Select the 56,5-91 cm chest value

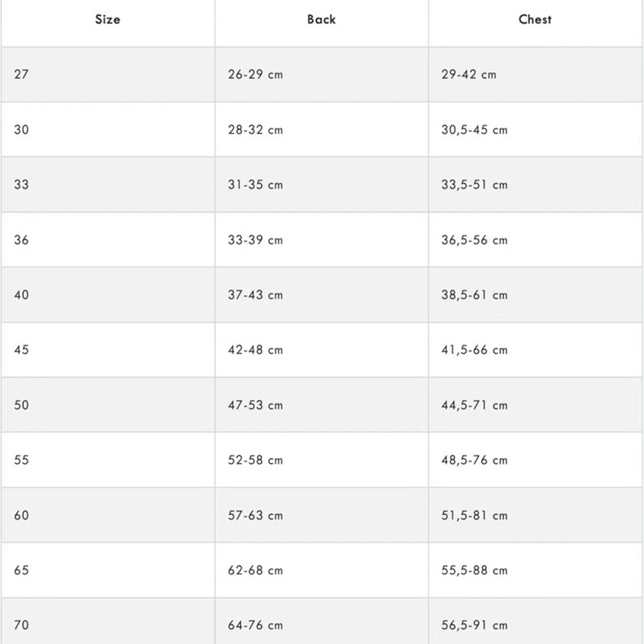coord(475,625)
